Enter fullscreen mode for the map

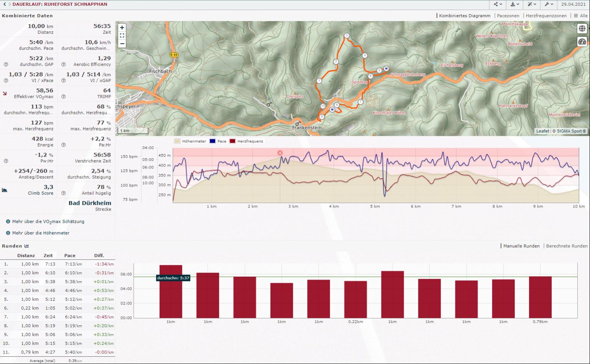122,36
